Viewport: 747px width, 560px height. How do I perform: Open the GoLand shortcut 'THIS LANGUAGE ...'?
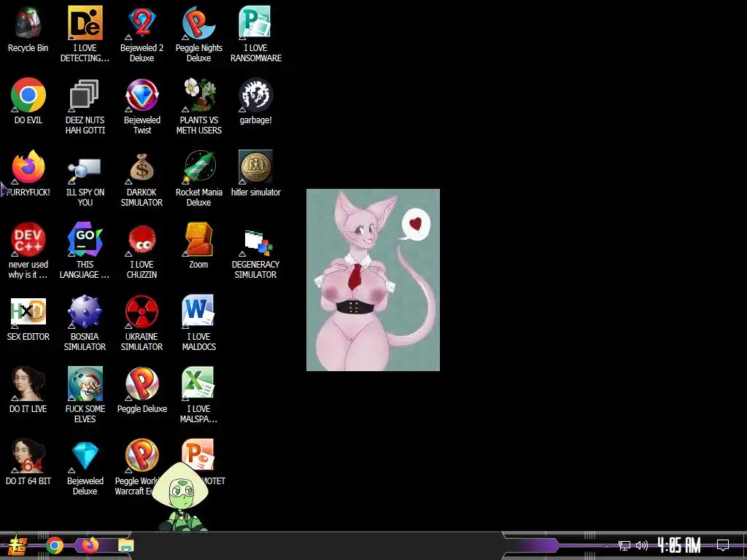85,239
